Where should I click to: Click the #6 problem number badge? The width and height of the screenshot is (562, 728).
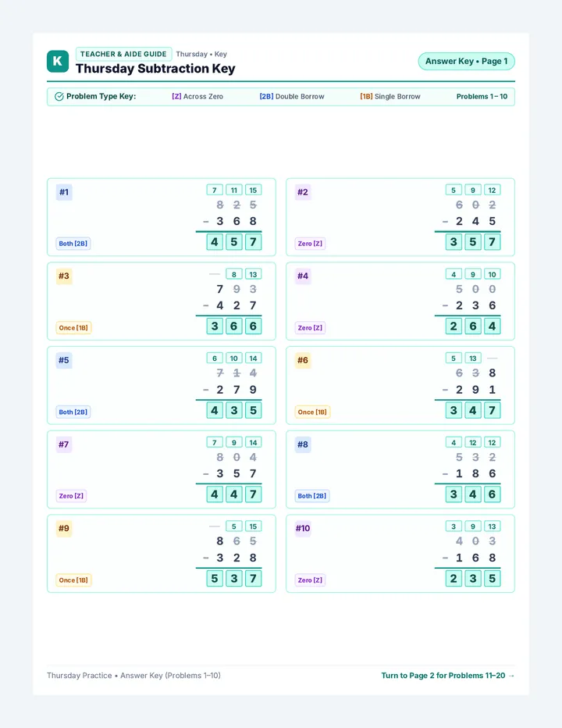click(303, 360)
